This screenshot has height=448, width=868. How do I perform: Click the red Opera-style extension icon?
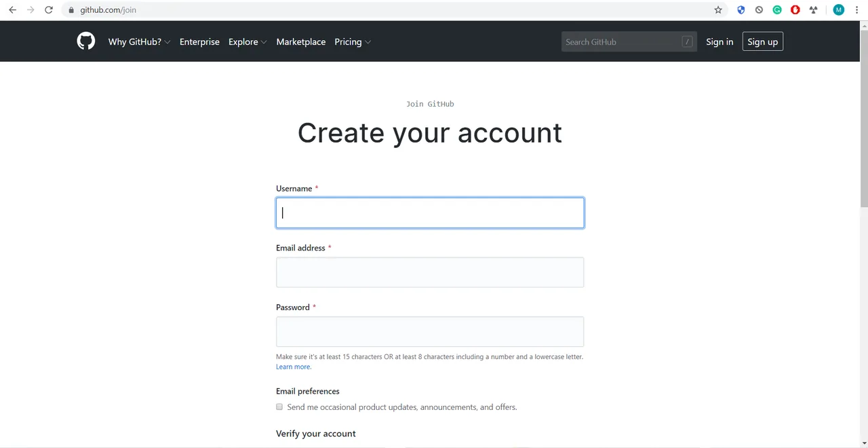click(x=795, y=10)
